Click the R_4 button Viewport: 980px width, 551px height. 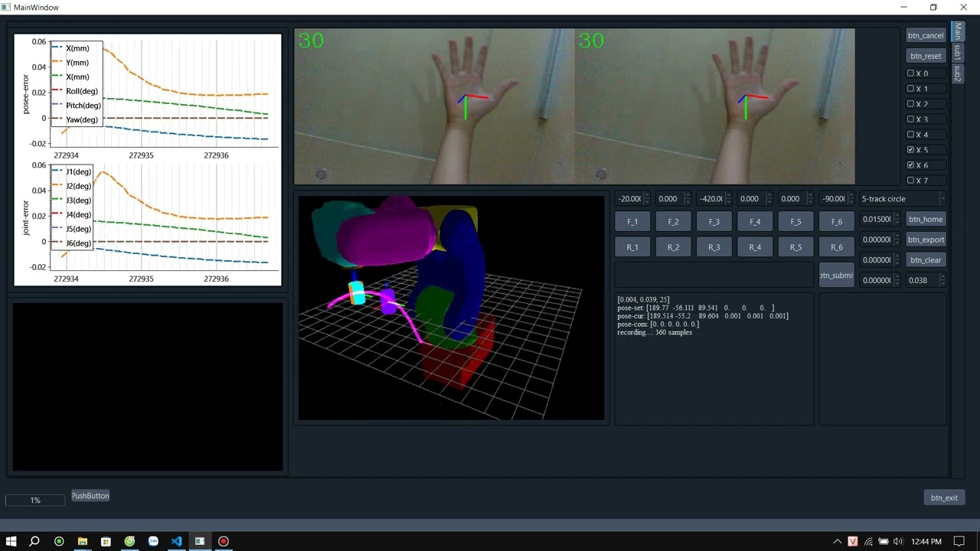pyautogui.click(x=755, y=247)
